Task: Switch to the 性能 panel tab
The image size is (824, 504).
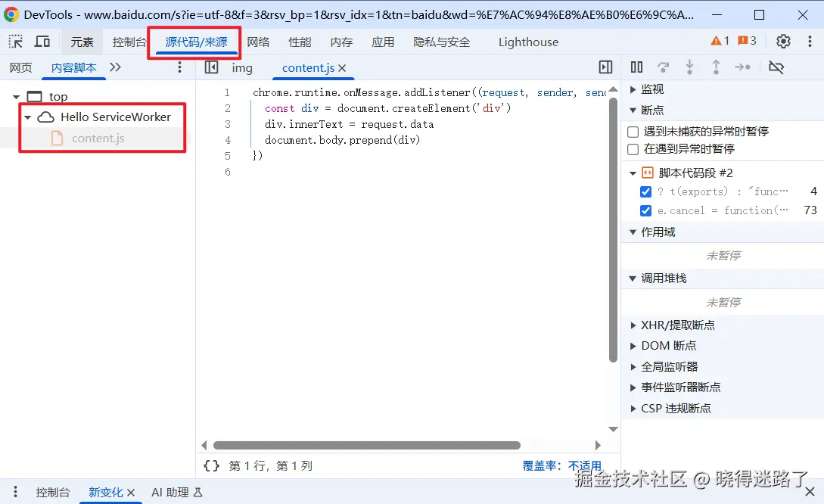Action: click(300, 42)
